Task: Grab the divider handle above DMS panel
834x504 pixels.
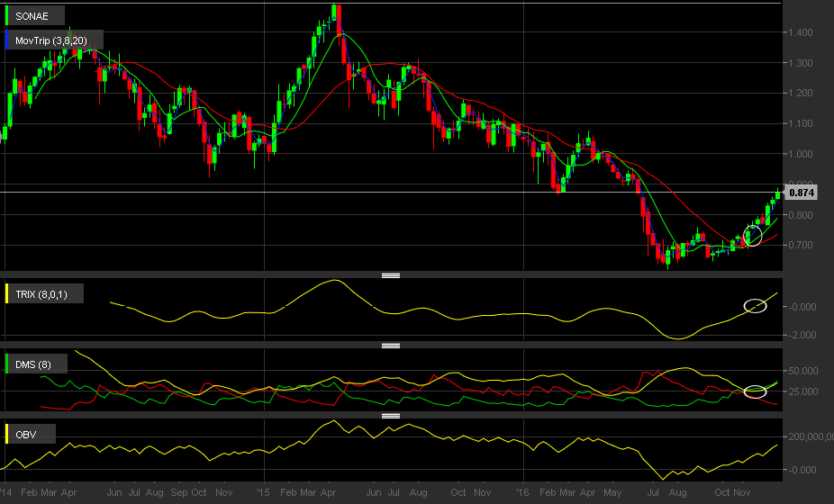Action: click(391, 346)
